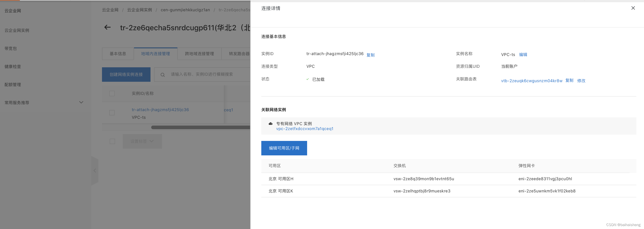Click the search magnifier icon in the search box
Screen dimensions: 644x229
tap(162, 74)
